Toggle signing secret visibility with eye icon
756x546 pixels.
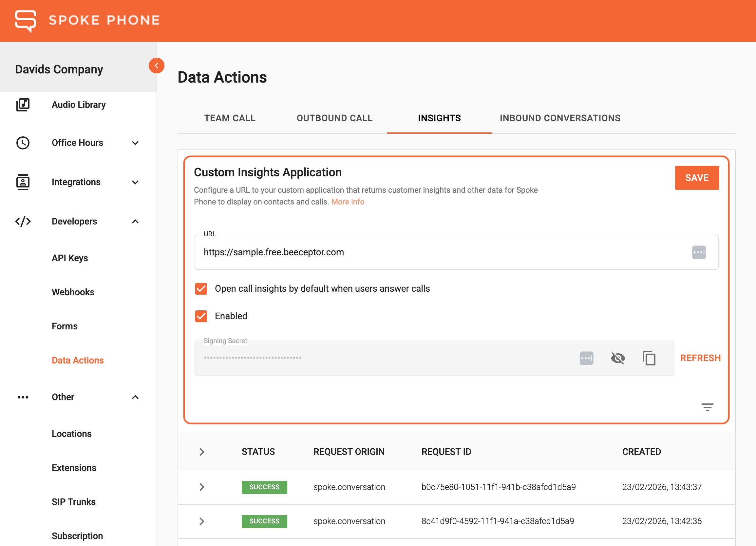(x=618, y=358)
